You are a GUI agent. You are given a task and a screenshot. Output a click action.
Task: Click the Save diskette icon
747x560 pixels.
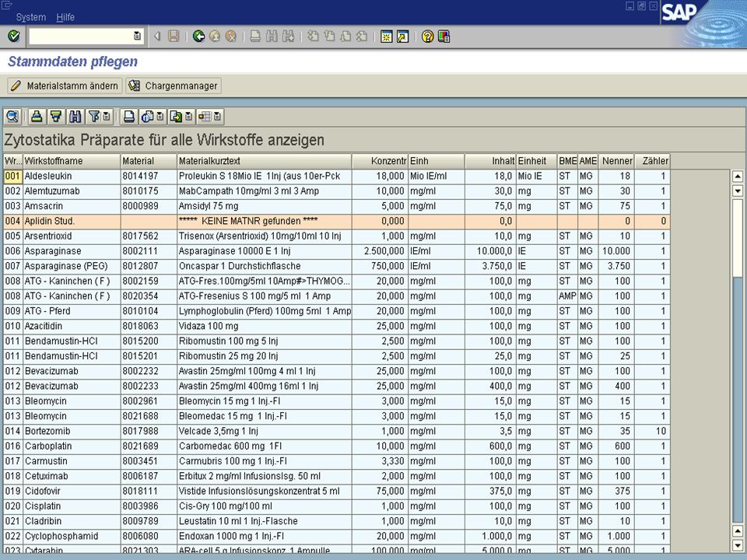click(x=174, y=37)
